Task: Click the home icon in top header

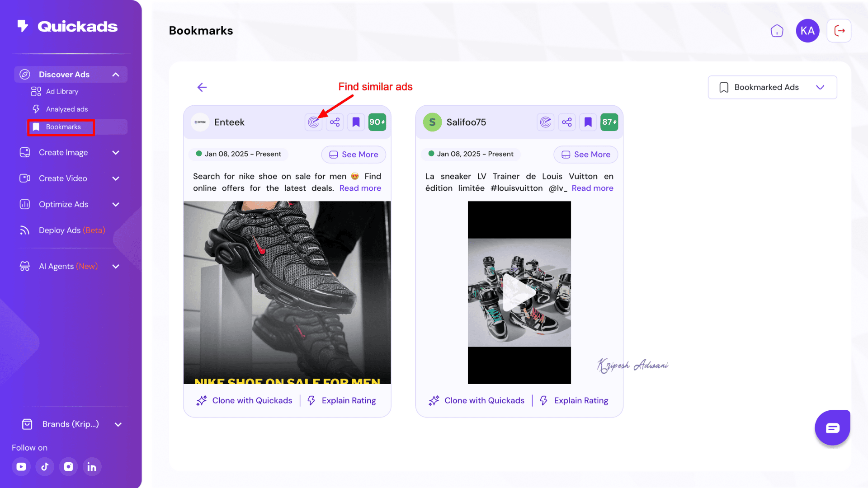Action: pos(777,31)
